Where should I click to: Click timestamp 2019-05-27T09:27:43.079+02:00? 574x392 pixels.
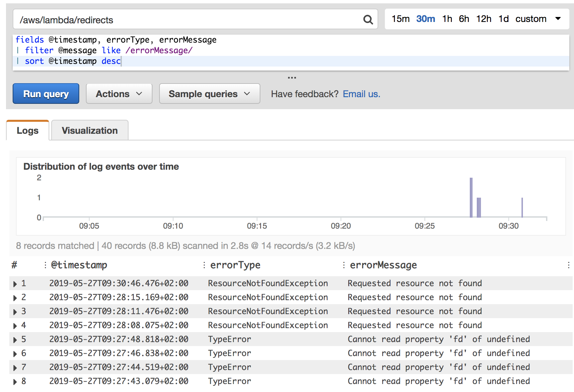tap(119, 381)
